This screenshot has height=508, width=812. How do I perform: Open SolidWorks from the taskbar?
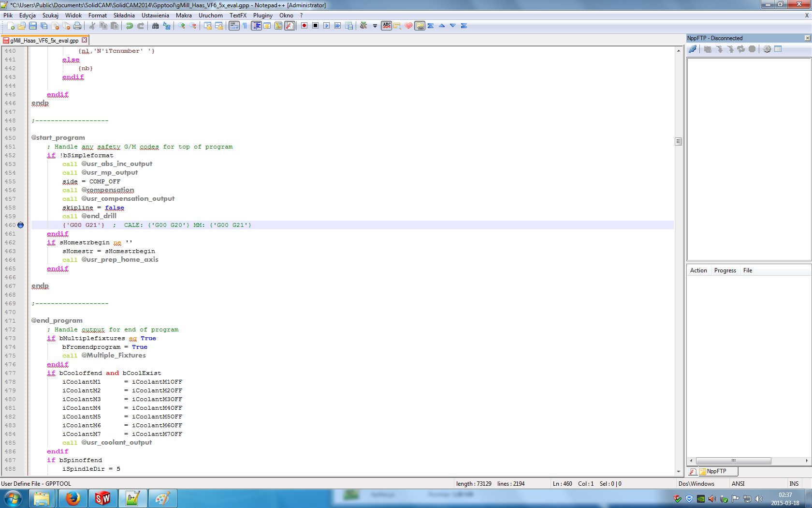click(x=103, y=498)
